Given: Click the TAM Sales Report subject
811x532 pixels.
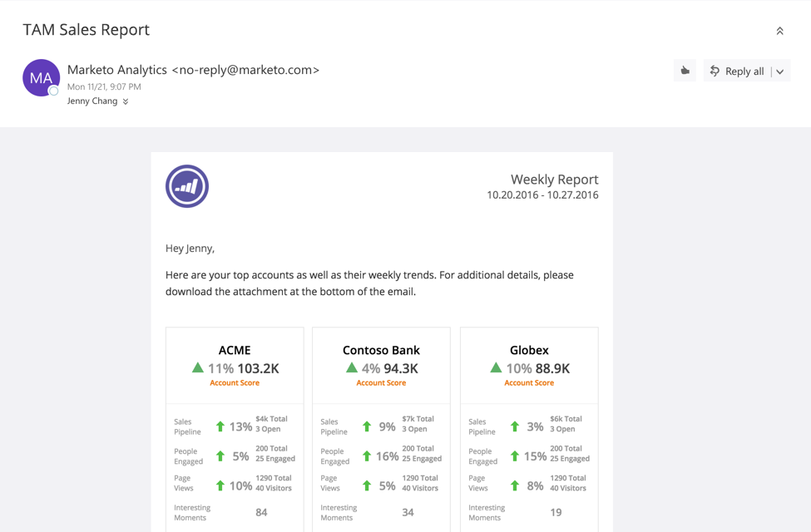Looking at the screenshot, I should click(87, 30).
